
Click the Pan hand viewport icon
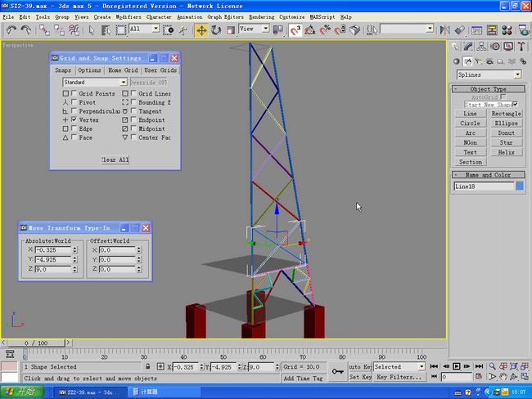click(x=503, y=377)
